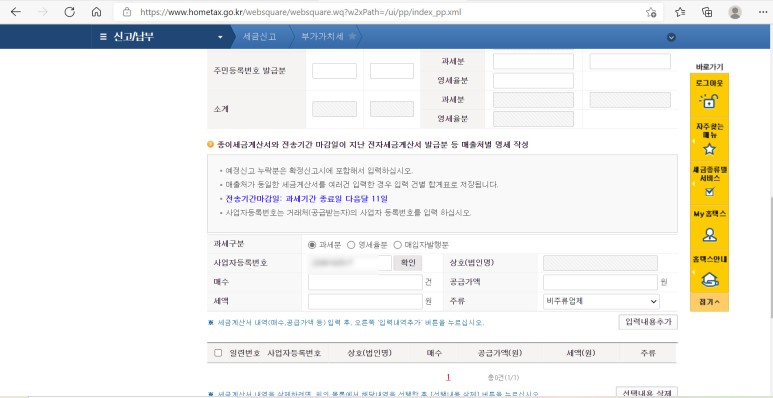
Task: Select the 과세분 radio option
Action: tap(312, 245)
